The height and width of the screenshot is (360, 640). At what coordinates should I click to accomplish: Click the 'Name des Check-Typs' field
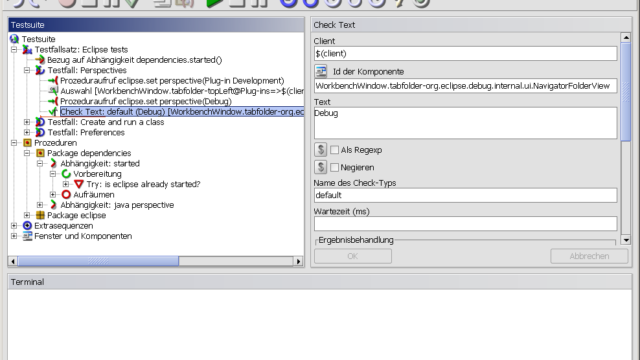point(465,195)
